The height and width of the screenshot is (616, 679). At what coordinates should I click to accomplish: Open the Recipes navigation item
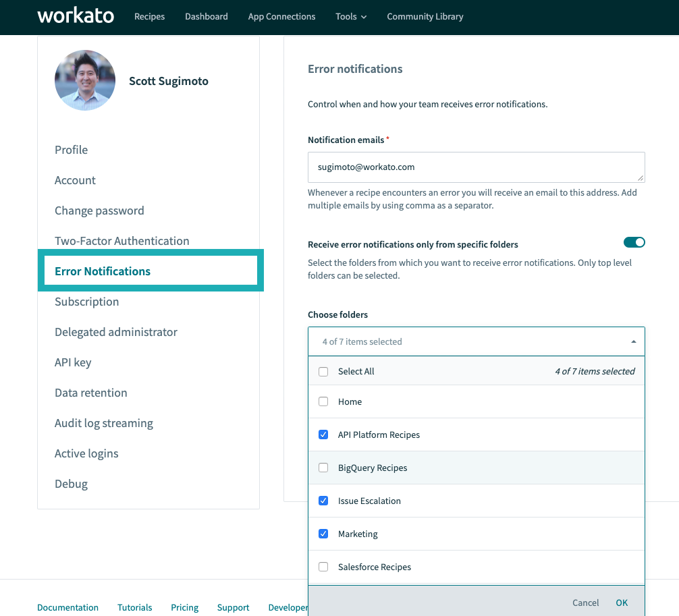150,16
